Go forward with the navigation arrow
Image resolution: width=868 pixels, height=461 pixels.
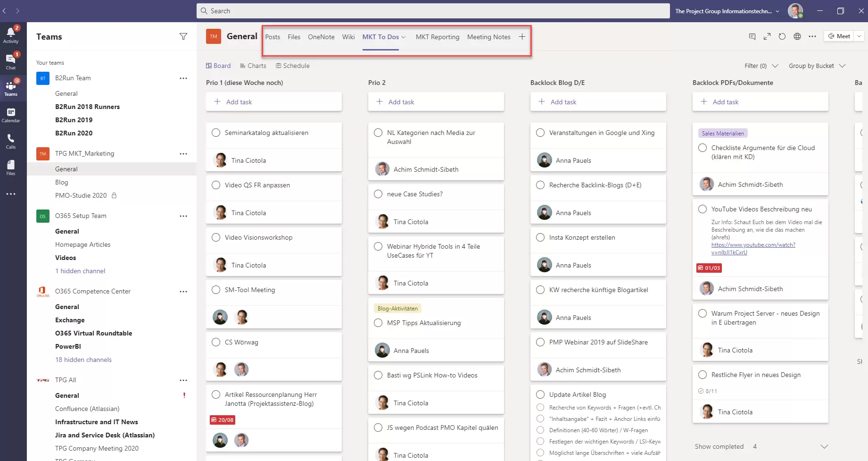17,10
